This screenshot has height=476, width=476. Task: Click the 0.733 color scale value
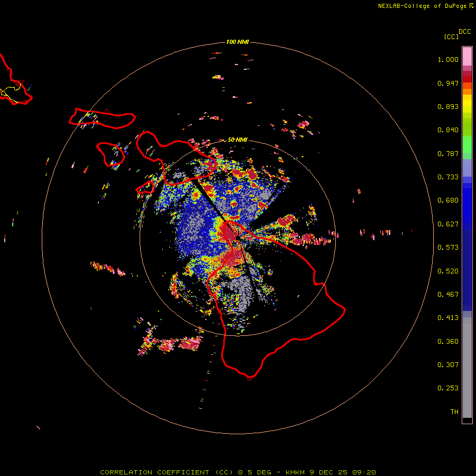tap(448, 177)
